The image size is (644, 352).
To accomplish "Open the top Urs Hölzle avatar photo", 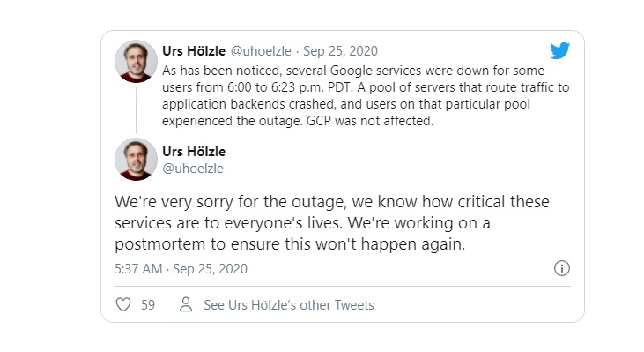I will click(x=136, y=61).
